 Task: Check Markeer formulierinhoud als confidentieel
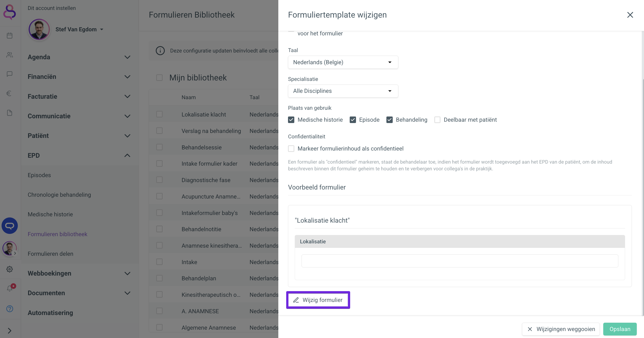point(291,149)
